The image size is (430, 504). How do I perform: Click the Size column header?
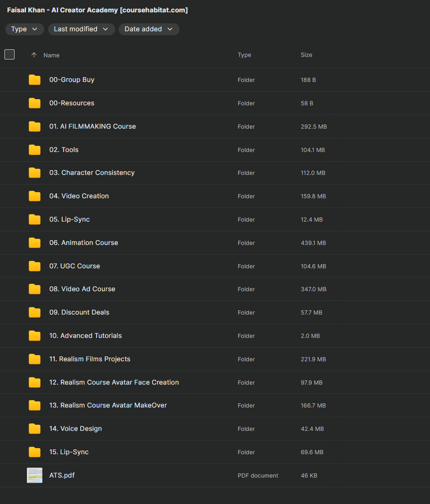pyautogui.click(x=306, y=55)
